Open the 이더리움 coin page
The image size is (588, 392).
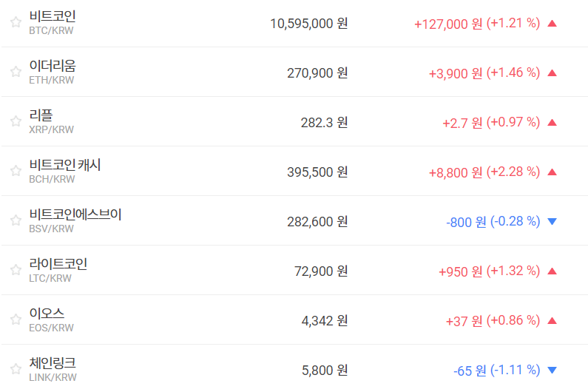[53, 66]
